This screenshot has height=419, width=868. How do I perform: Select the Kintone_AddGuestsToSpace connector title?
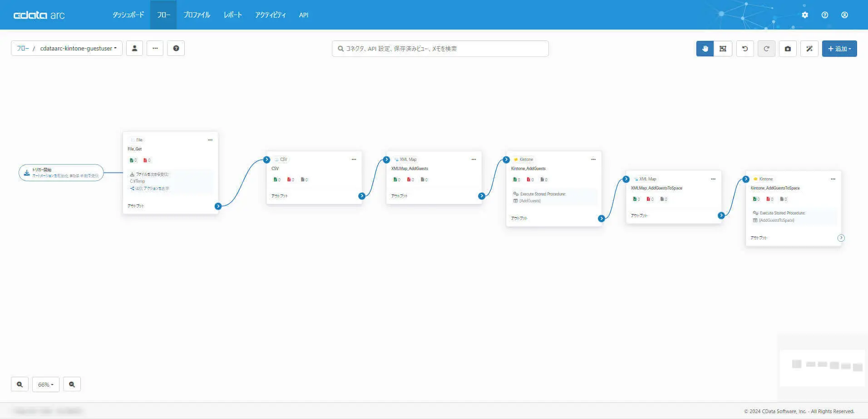point(775,188)
